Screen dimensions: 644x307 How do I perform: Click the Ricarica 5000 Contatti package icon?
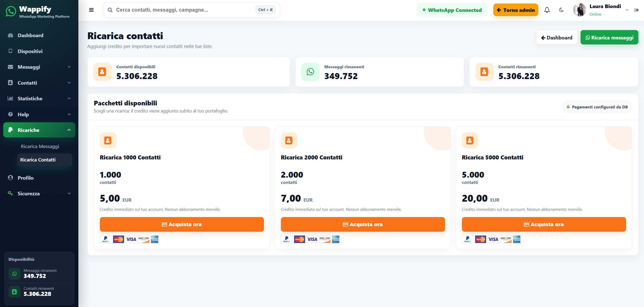click(x=470, y=140)
